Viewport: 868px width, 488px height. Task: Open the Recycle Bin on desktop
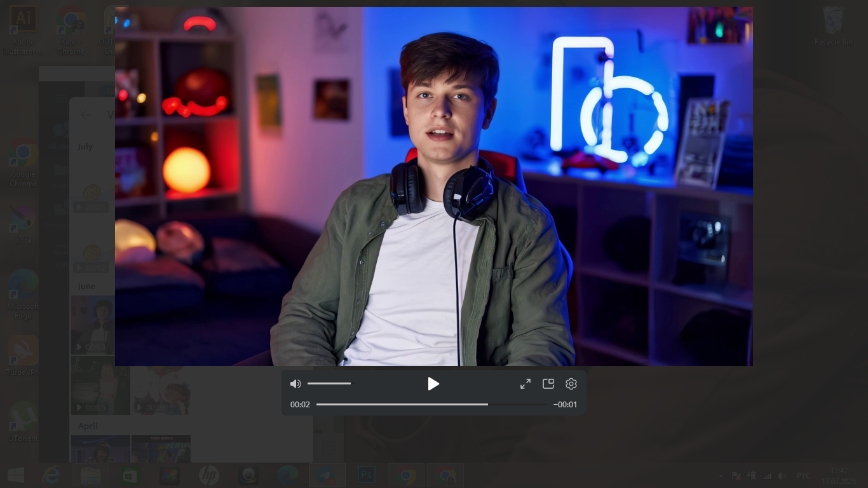point(833,27)
